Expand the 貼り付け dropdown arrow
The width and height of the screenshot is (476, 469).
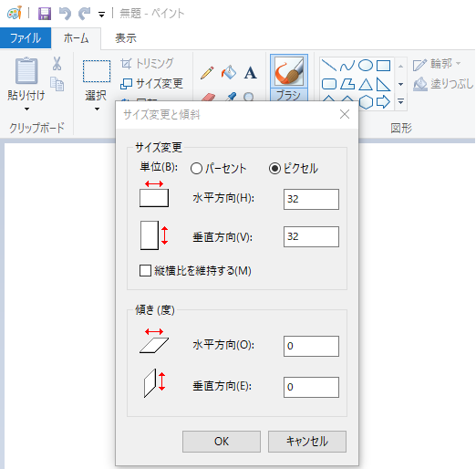pos(26,109)
